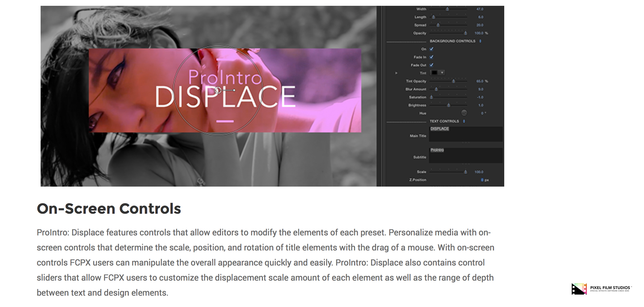644x307 pixels.
Task: Click the on-screen rotation handle dot
Action: (x=234, y=90)
